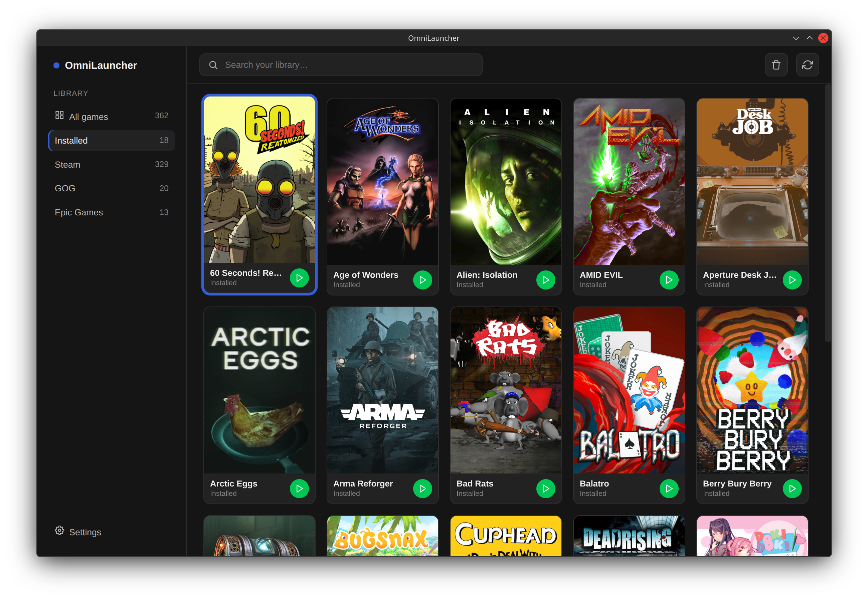The width and height of the screenshot is (868, 600).
Task: Filter library by Epic Games
Action: (x=112, y=212)
